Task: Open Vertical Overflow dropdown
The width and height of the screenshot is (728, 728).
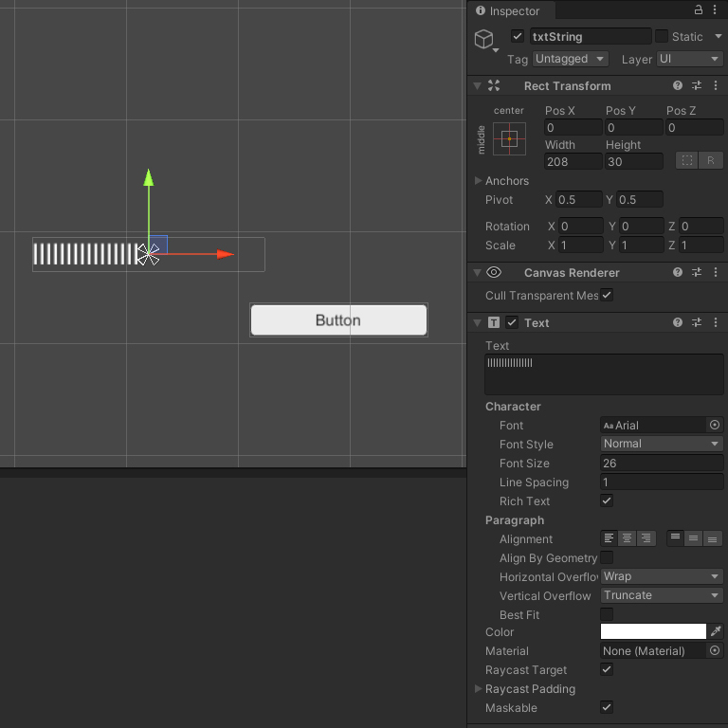Action: point(662,595)
